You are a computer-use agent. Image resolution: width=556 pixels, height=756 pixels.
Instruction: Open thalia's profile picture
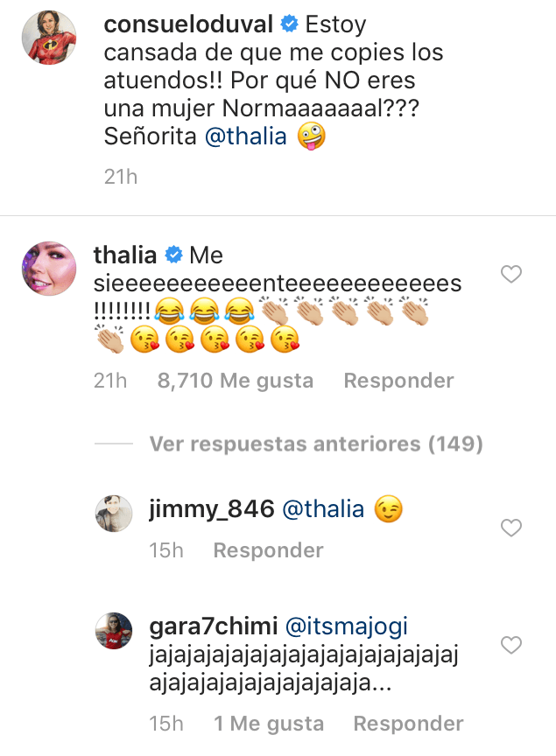49,269
